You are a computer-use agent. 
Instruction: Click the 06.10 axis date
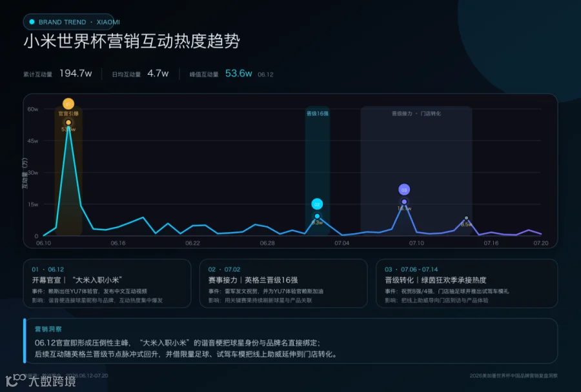(x=43, y=243)
